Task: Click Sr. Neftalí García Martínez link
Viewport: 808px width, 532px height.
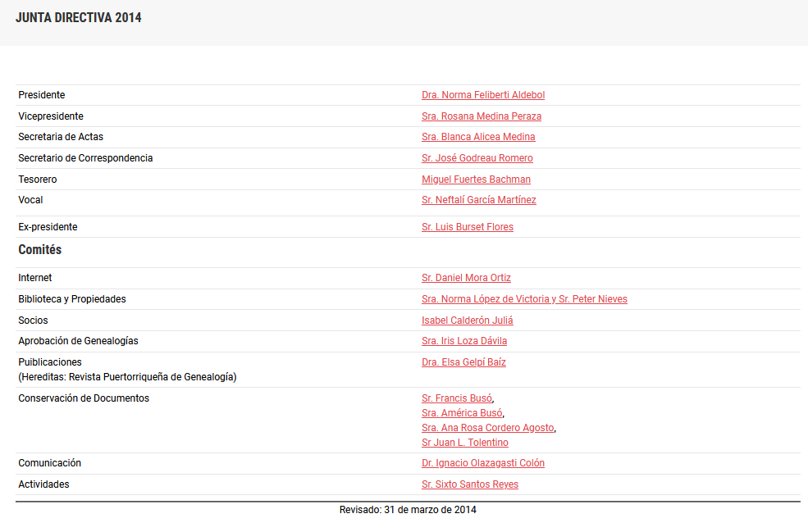Action: [479, 200]
